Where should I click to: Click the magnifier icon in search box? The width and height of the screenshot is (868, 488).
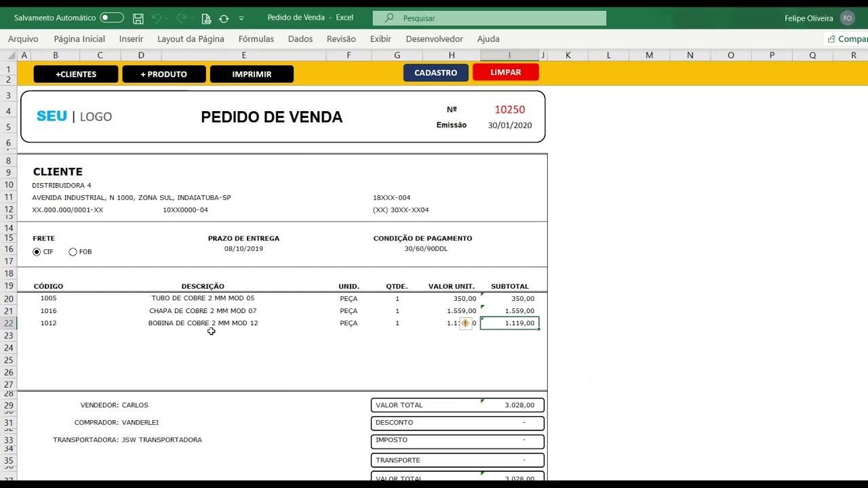(x=388, y=18)
